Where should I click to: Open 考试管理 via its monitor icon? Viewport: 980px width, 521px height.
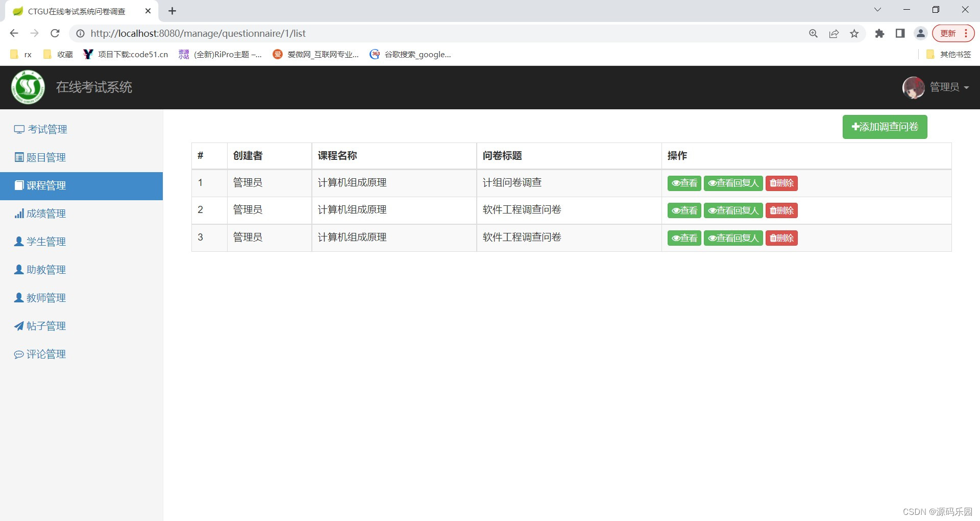point(18,129)
